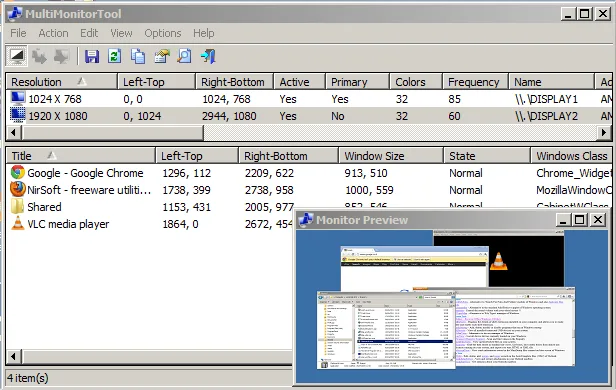Open the Options menu
Viewport: 616px width, 390px height.
tap(163, 33)
